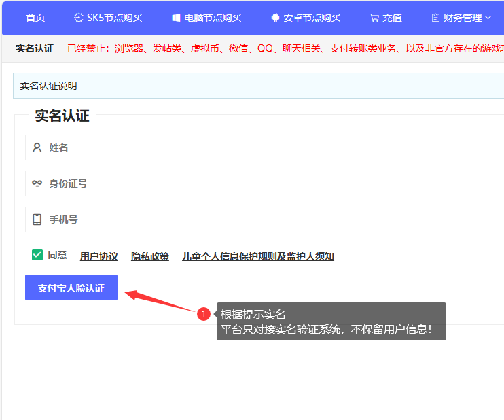The image size is (504, 420).
Task: Open the 隐私政策 link
Action: (x=150, y=256)
